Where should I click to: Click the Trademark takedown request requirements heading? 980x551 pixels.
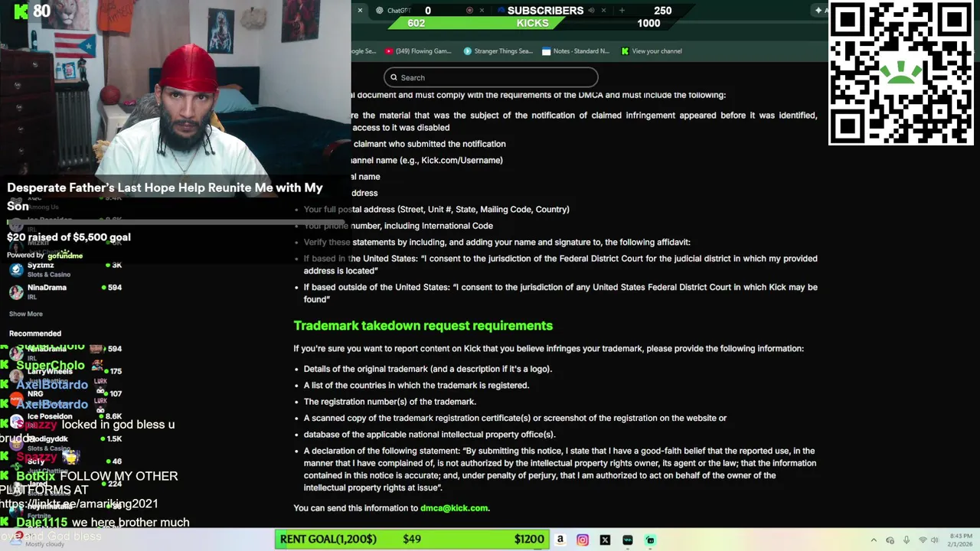pos(423,326)
